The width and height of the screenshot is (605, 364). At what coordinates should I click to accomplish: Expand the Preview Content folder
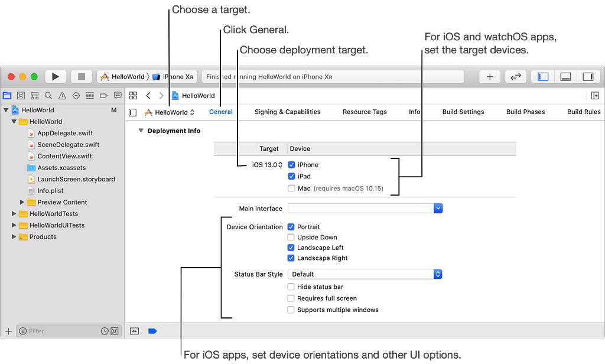click(22, 202)
